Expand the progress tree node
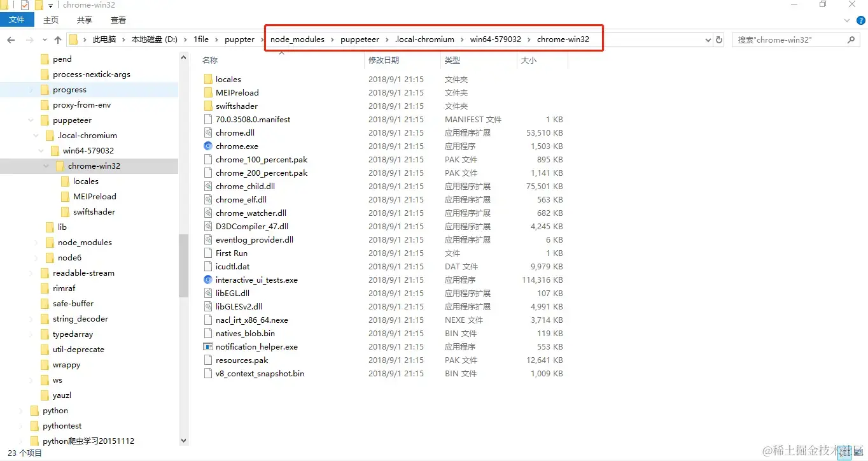 (31, 90)
